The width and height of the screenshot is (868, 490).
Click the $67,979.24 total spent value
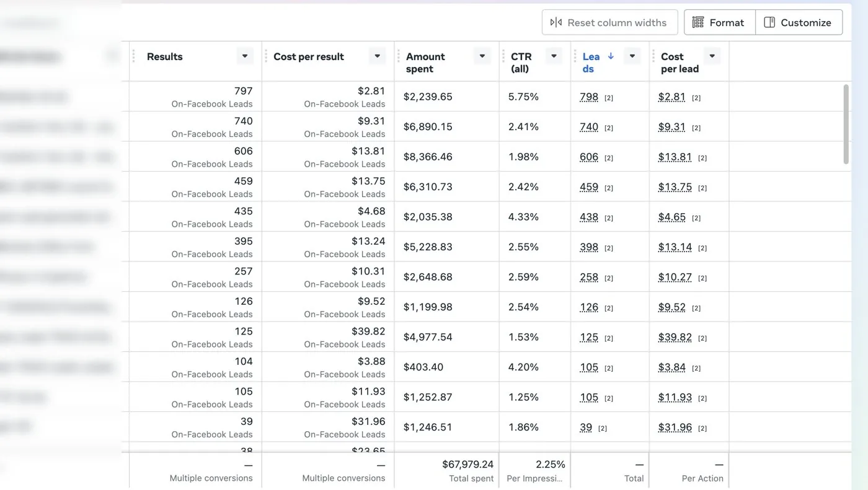click(x=467, y=464)
